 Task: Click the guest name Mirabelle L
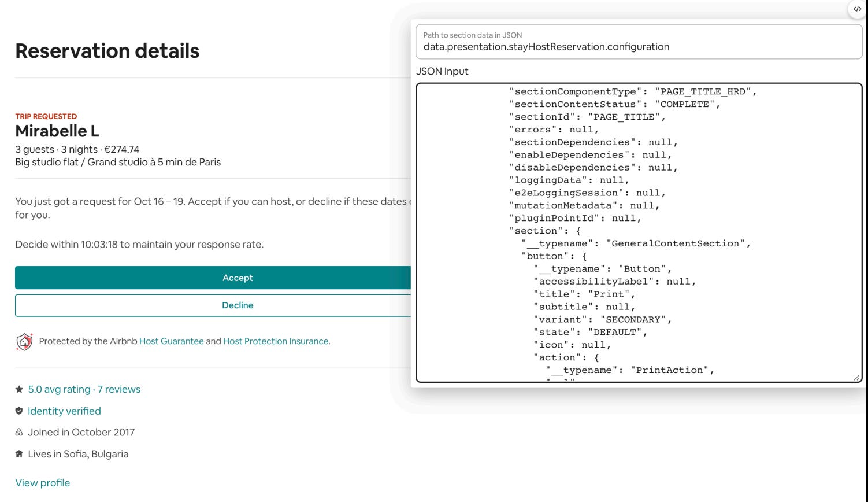(x=57, y=131)
